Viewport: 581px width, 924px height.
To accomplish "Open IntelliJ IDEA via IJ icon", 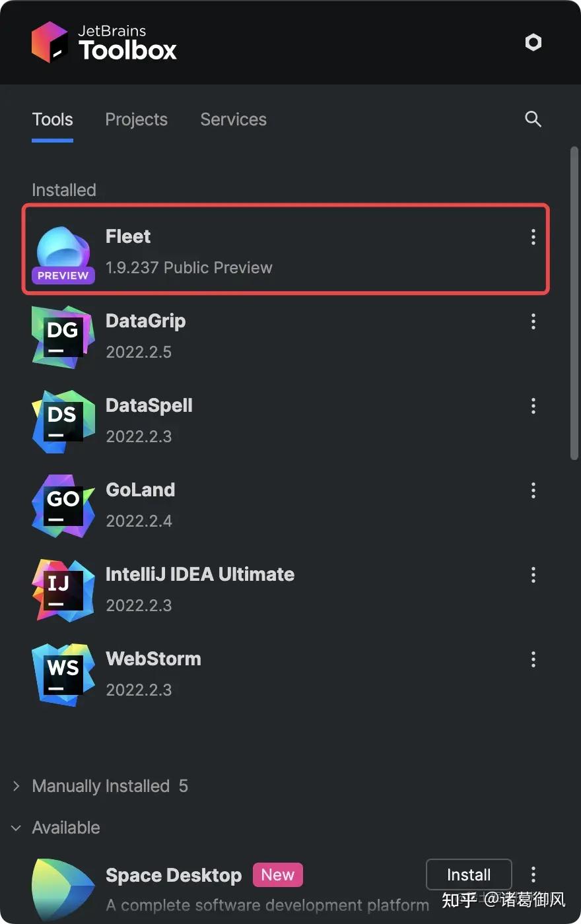I will 63,590.
